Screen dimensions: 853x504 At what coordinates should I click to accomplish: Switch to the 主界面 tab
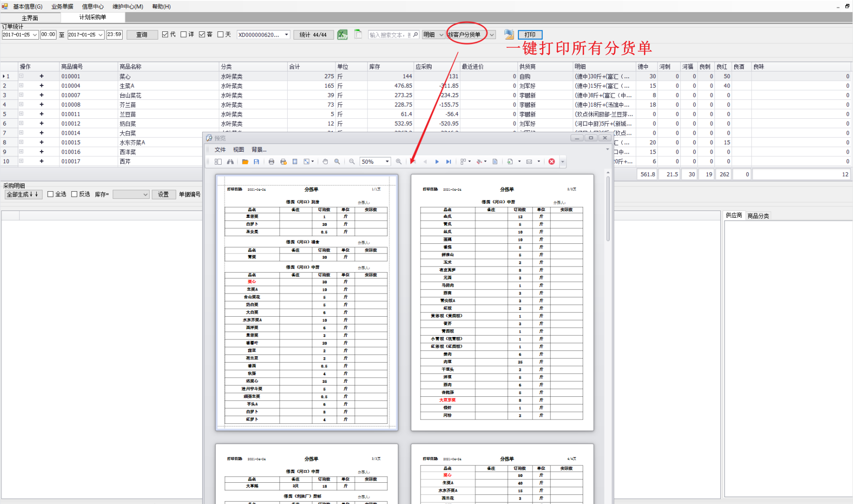coord(30,18)
